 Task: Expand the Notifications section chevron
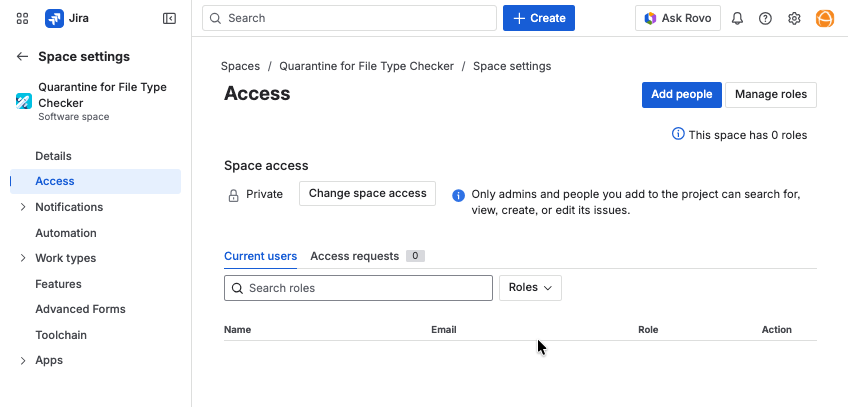coord(23,207)
